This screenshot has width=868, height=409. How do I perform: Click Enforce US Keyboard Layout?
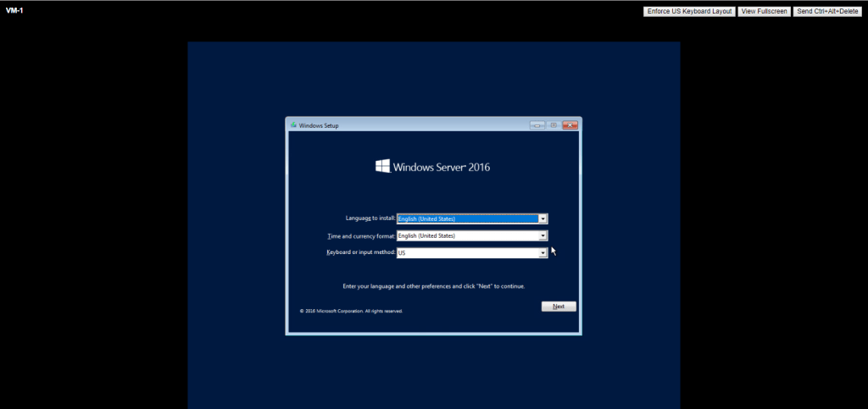tap(689, 11)
